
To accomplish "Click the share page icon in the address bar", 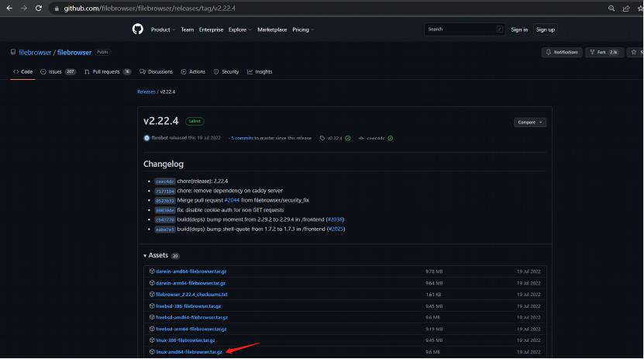I will [626, 9].
